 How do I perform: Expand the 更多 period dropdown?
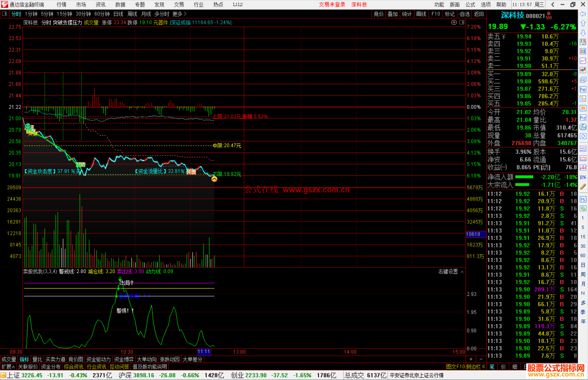click(x=179, y=14)
